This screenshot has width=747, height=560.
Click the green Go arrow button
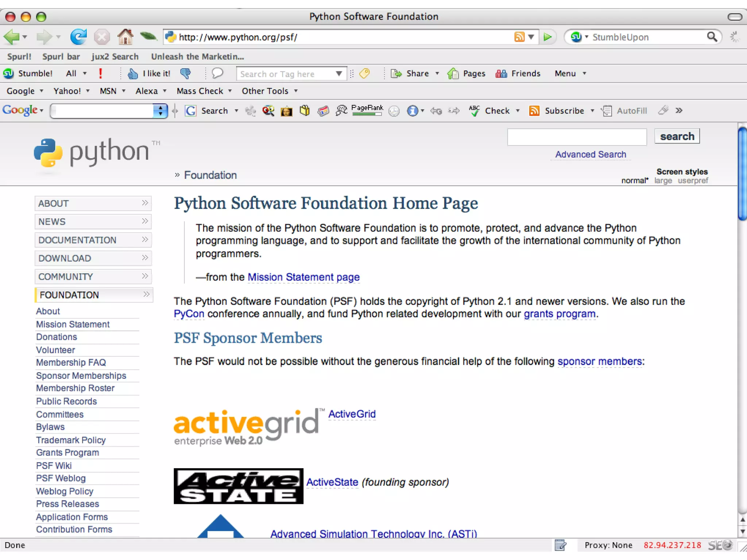click(547, 37)
